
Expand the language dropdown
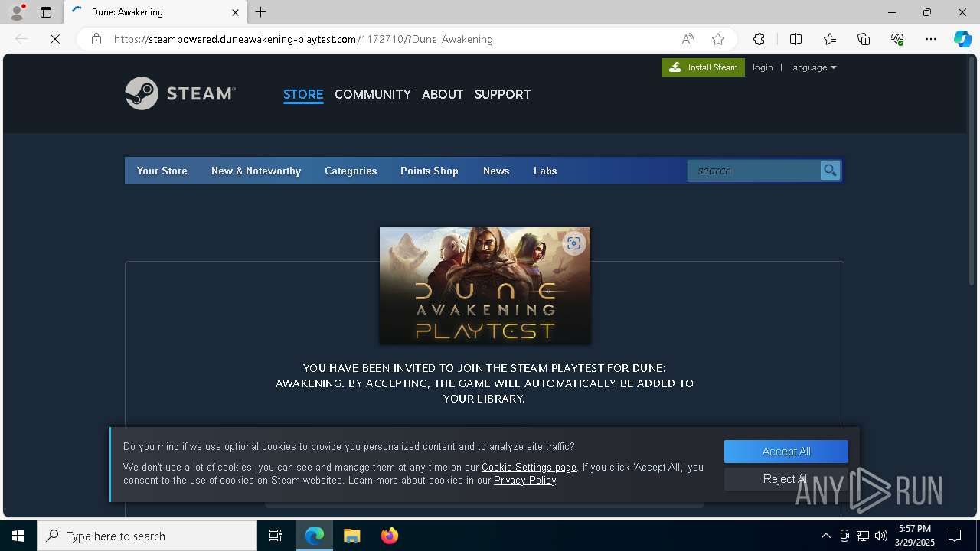[x=813, y=67]
